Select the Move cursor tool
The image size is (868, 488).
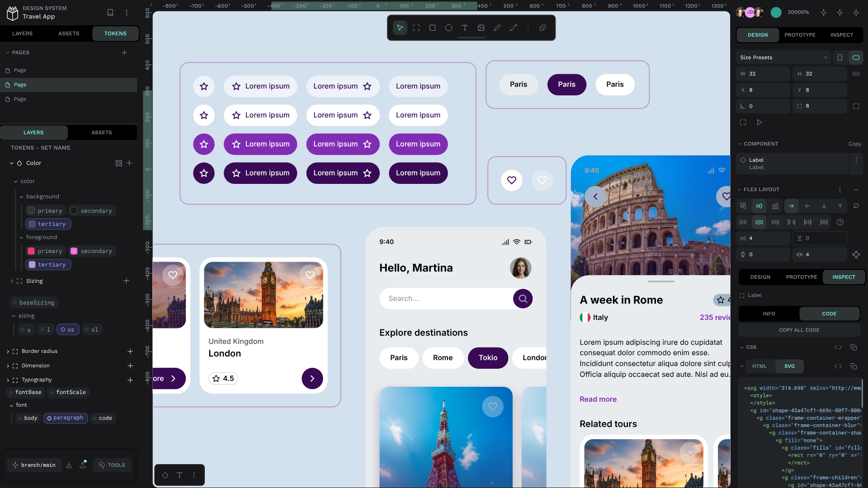point(400,28)
